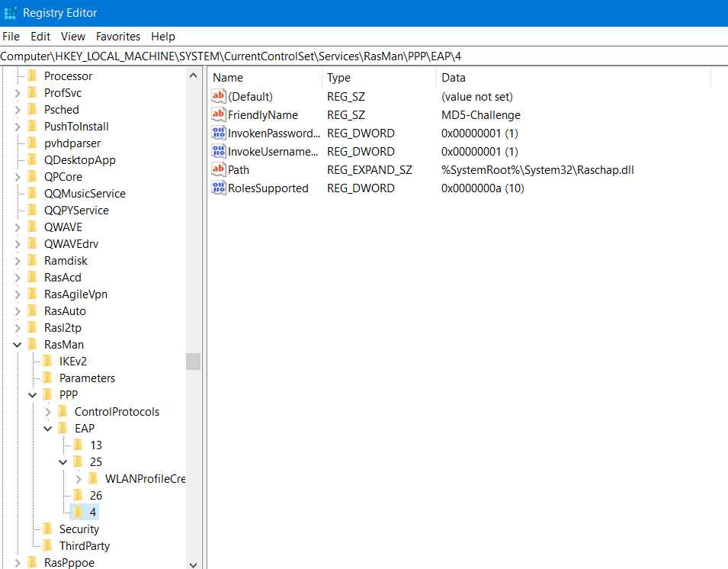728x569 pixels.
Task: Click the Security folder icon
Action: 47,529
